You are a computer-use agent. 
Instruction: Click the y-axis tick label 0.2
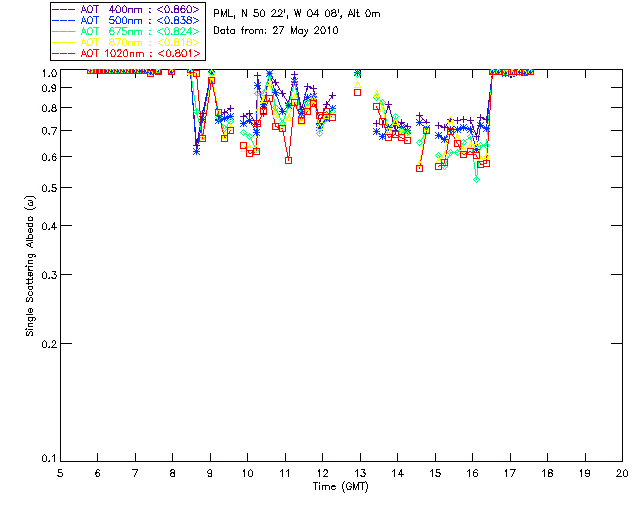click(x=47, y=343)
